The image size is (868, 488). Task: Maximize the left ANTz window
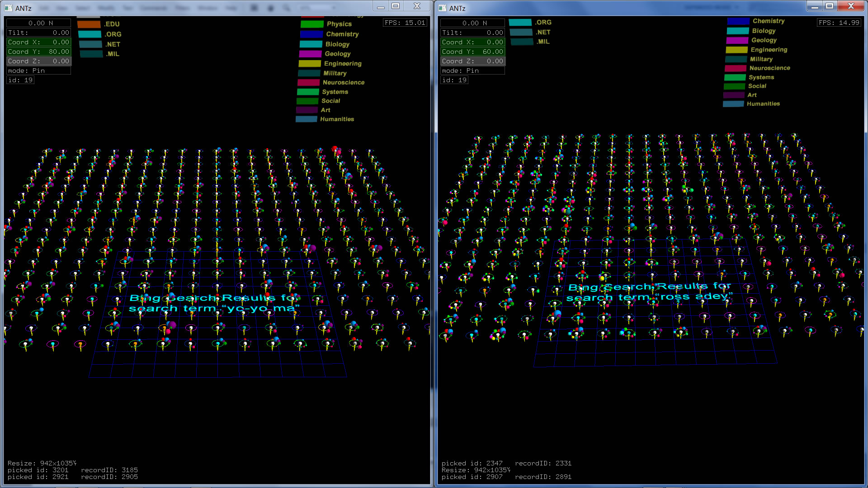[396, 6]
